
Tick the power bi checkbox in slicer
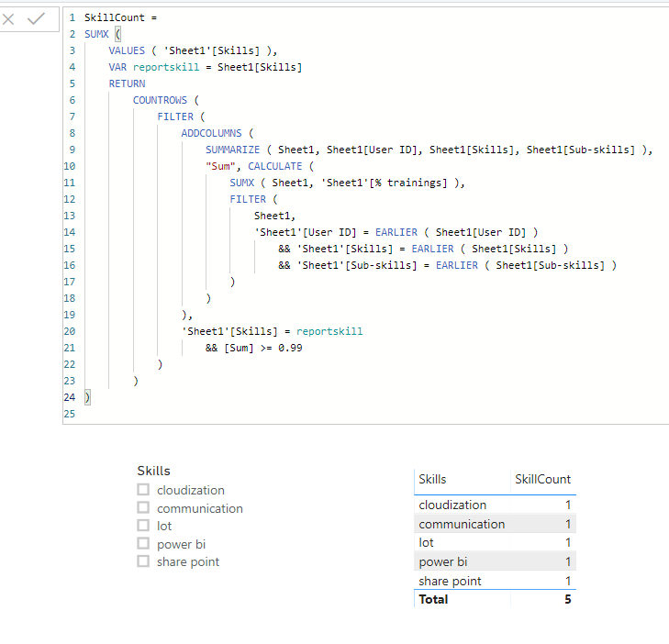[x=143, y=543]
